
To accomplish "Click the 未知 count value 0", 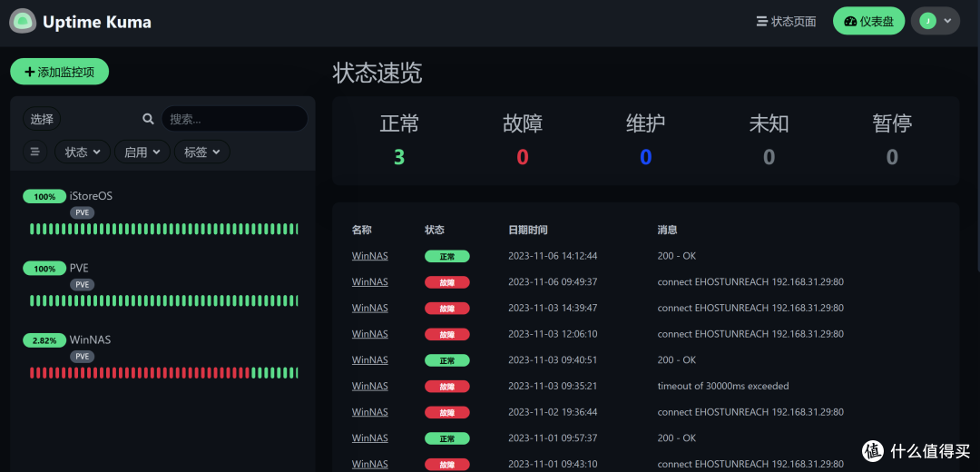I will click(x=769, y=157).
